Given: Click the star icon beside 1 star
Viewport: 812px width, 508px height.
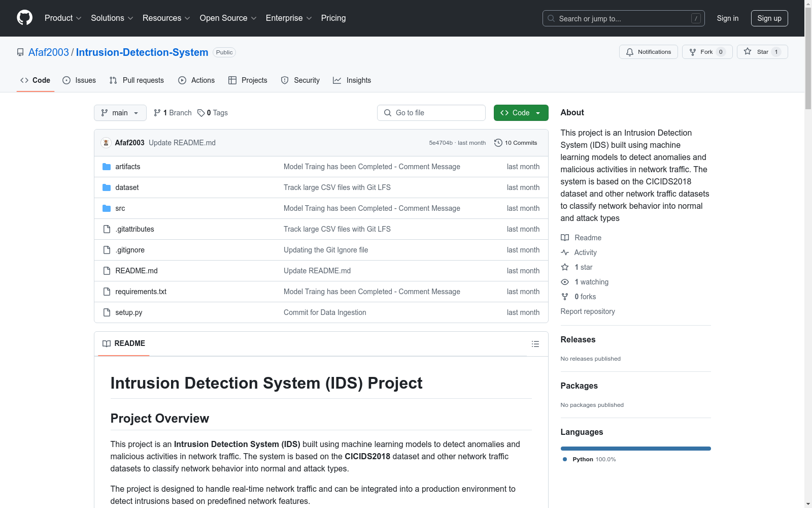Looking at the screenshot, I should 565,267.
